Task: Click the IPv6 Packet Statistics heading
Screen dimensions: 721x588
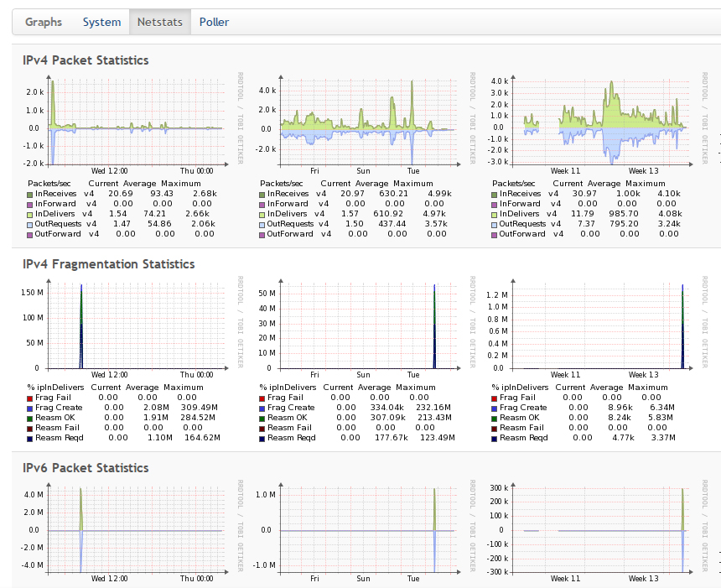Action: pyautogui.click(x=86, y=468)
